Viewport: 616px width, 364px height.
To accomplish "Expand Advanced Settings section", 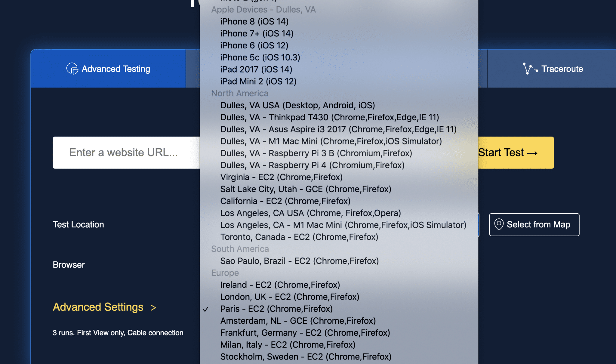I will pos(104,307).
